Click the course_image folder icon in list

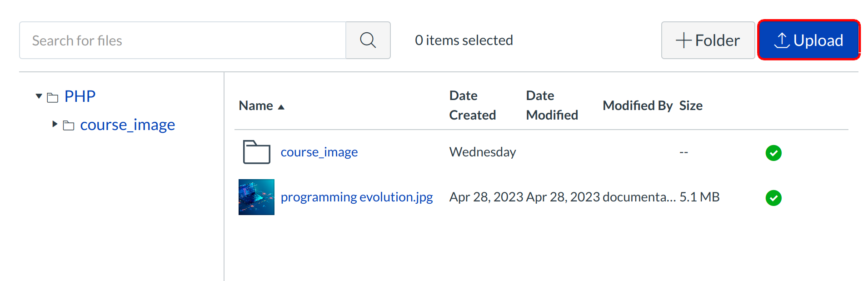click(x=256, y=152)
